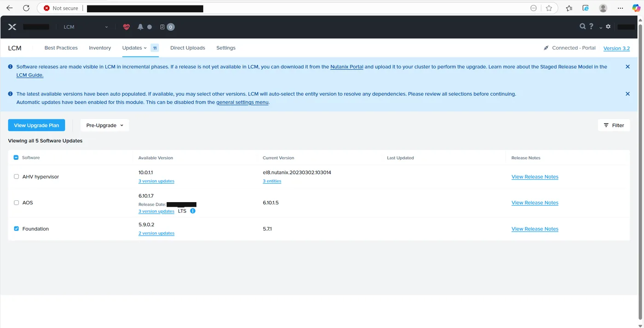This screenshot has height=328, width=644.
Task: Uncheck the Foundation checkbox
Action: point(17,228)
